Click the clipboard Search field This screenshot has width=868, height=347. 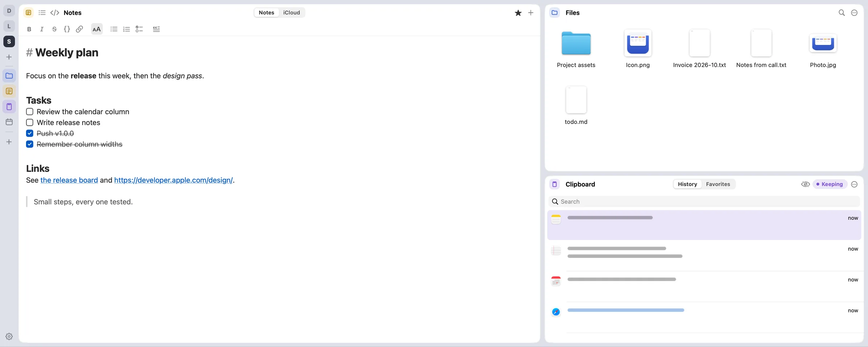tap(704, 202)
